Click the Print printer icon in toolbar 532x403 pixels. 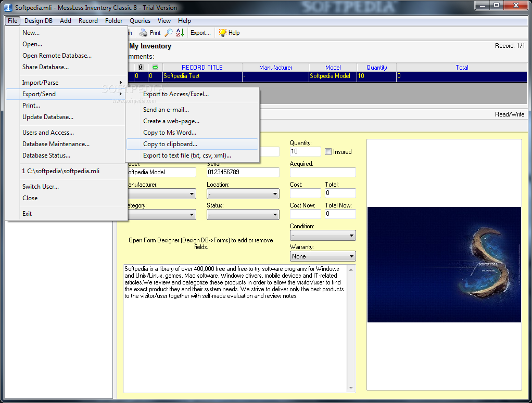point(144,33)
